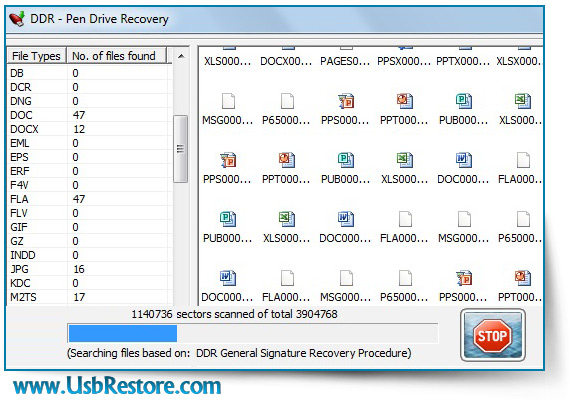Click the red STOP button
Viewport: 569px width, 400px height.
coord(492,335)
